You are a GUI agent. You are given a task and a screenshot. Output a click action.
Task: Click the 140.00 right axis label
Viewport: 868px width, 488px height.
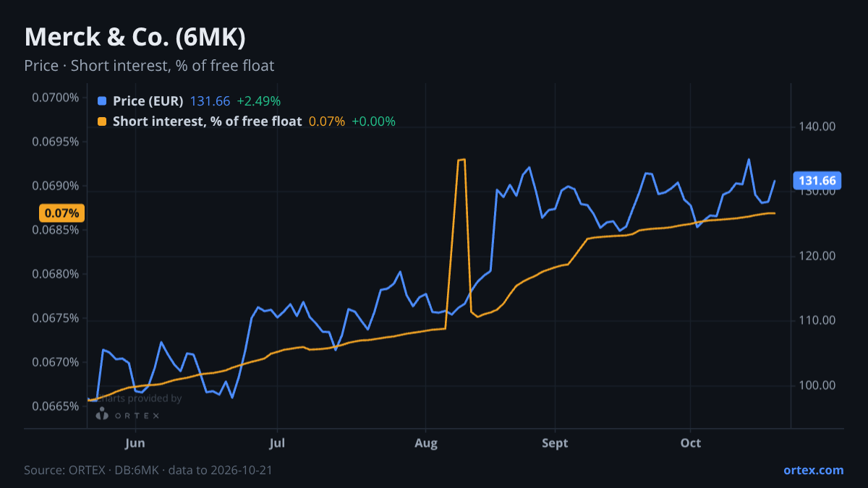coord(819,127)
